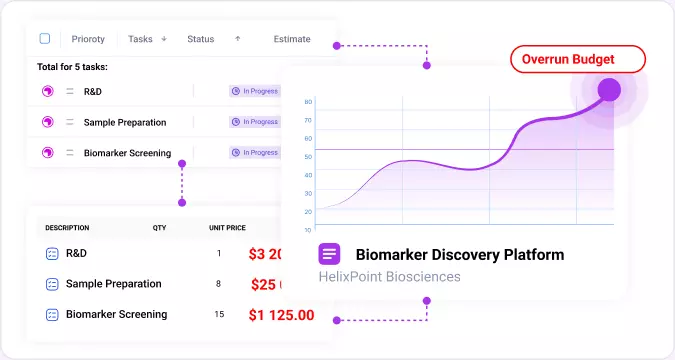
Task: Click the document icon beside Biomarker Discovery Platform
Action: 329,254
